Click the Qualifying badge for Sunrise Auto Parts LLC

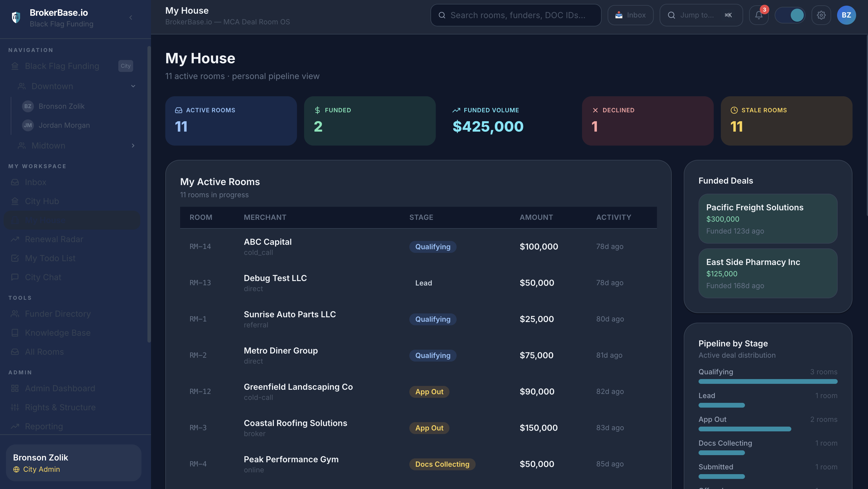[x=433, y=319]
